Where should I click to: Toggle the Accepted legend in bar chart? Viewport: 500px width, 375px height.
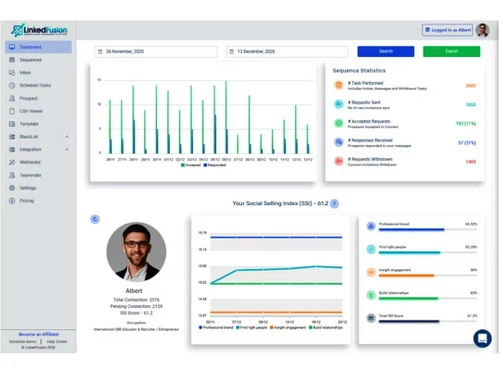click(191, 165)
